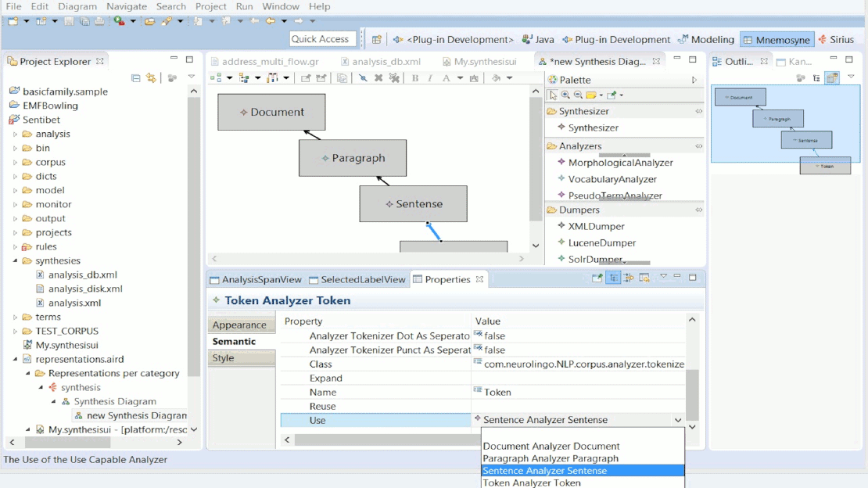Collapse the synthesies folder
868x488 pixels.
pyautogui.click(x=16, y=260)
